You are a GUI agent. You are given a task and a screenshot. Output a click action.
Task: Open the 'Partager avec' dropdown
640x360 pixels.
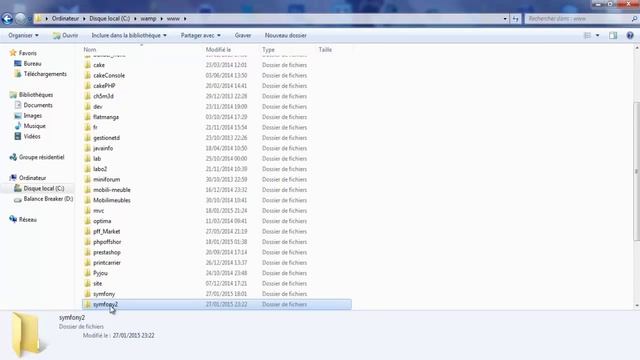200,36
